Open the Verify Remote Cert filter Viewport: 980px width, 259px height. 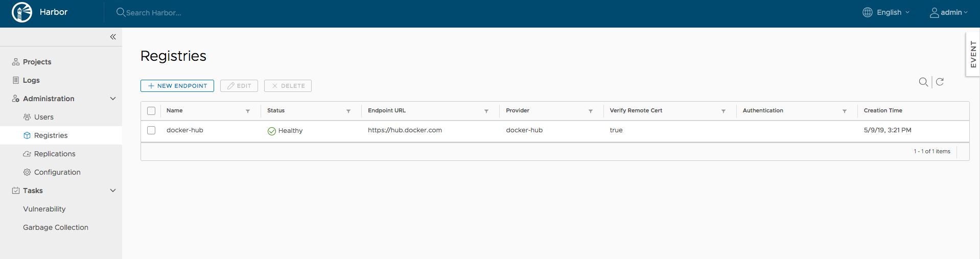point(724,111)
